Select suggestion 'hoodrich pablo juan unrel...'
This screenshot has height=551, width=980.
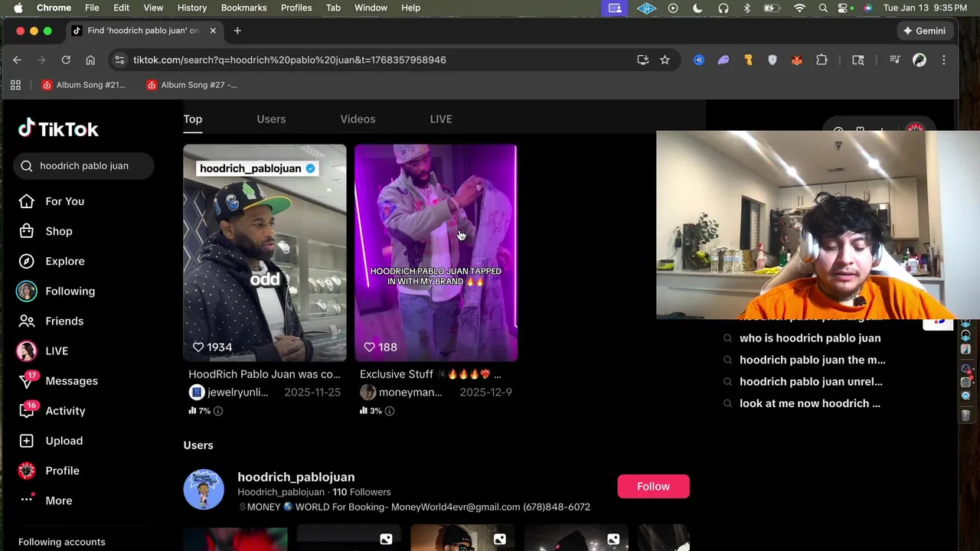[x=811, y=382]
